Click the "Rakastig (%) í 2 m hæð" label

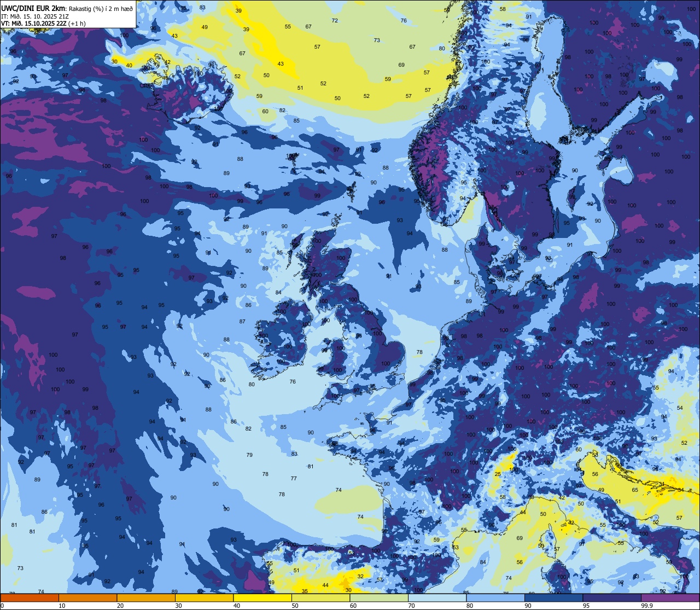[101, 8]
